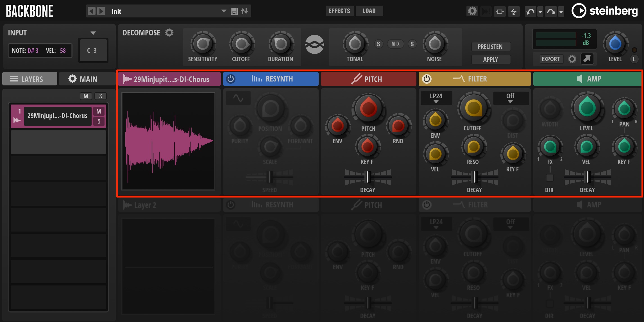
Task: Apply decompose settings
Action: [491, 60]
